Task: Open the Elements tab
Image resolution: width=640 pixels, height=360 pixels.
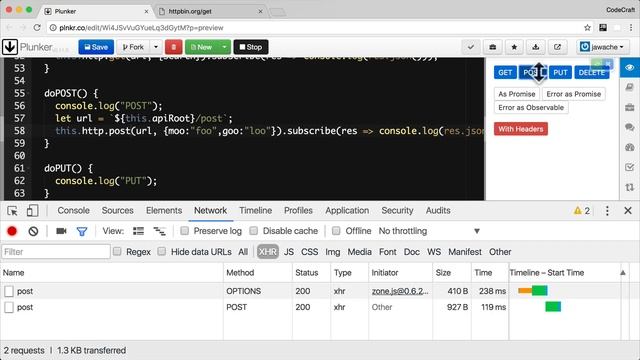Action: coord(164,211)
